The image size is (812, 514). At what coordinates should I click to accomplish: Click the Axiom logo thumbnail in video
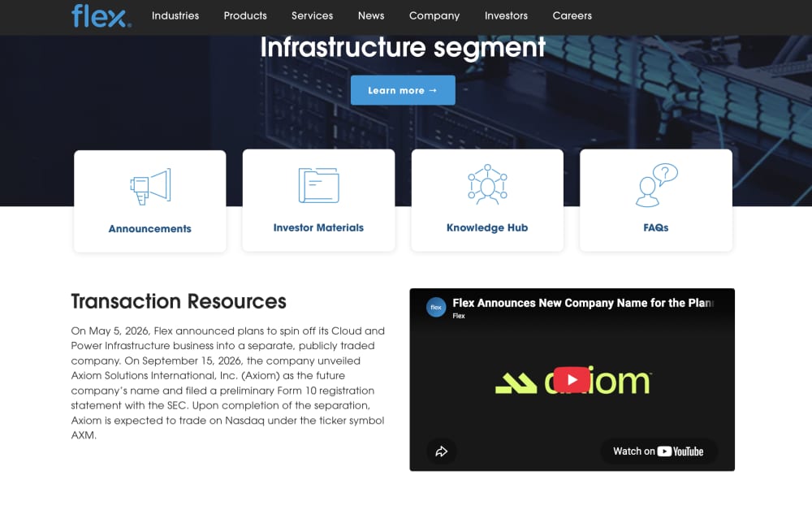(572, 382)
